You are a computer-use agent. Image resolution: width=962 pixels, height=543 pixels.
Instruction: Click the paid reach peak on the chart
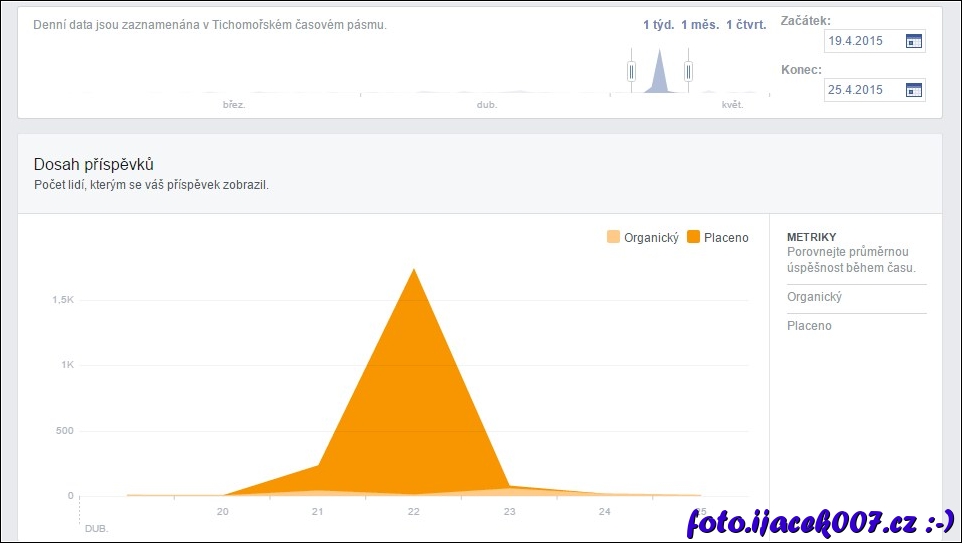click(413, 270)
